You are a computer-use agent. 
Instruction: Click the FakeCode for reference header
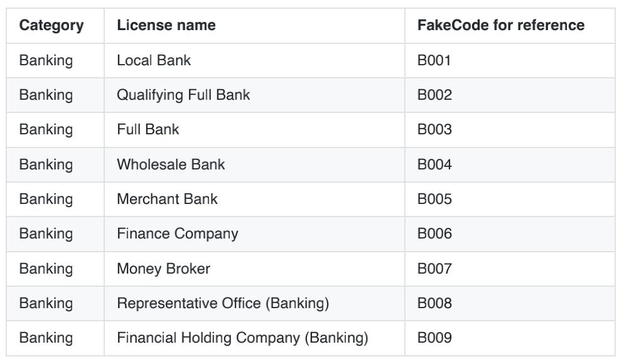tap(501, 26)
